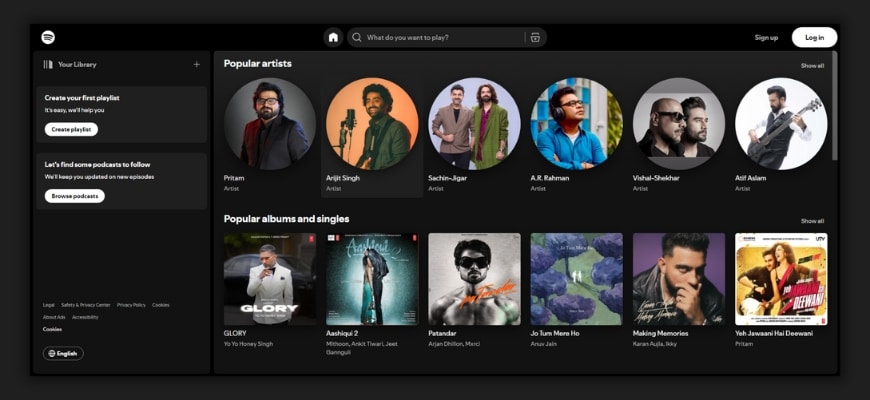Screen dimensions: 870x400
Task: Click 'Let's find some podcasts to follow' text
Action: pyautogui.click(x=98, y=164)
